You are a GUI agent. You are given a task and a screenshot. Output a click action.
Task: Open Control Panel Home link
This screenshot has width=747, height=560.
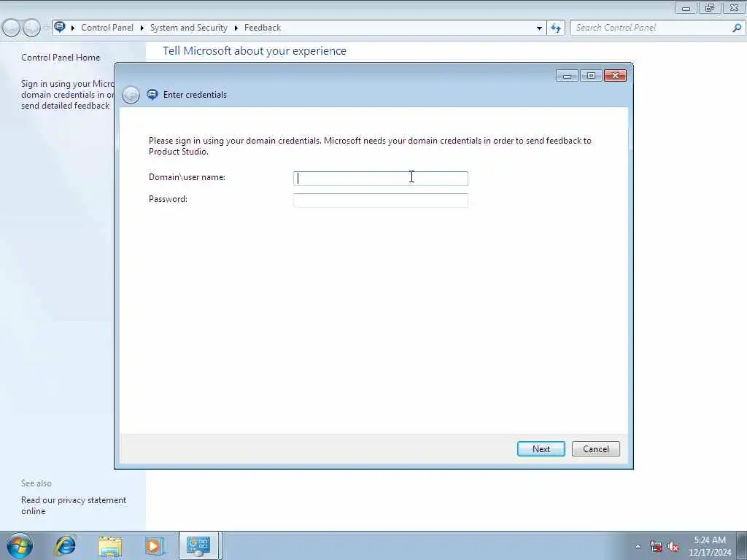tap(61, 57)
